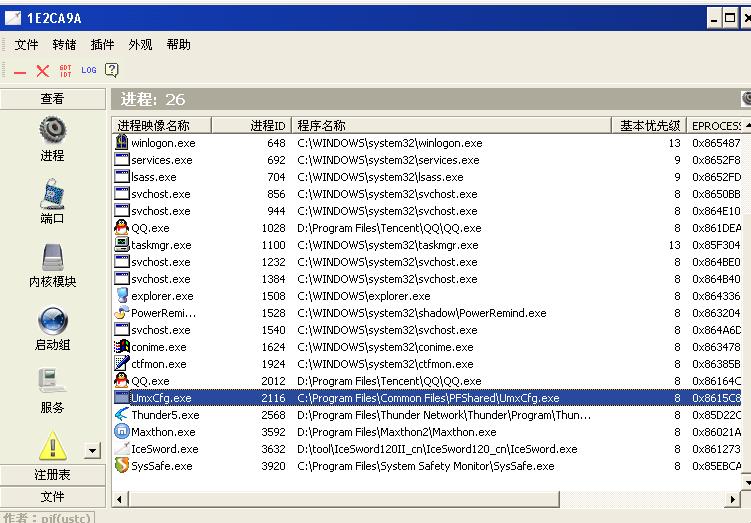The image size is (751, 523).
Task: Select svchost.exe with process ID 1384
Action: point(427,279)
